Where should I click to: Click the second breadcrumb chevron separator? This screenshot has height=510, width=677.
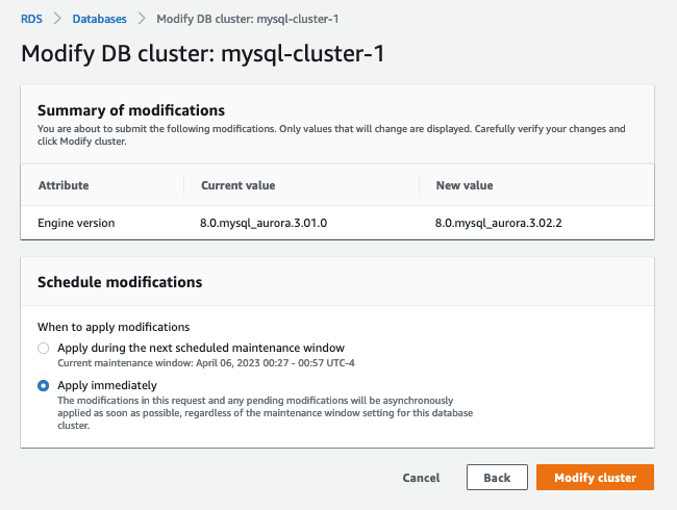(x=142, y=19)
